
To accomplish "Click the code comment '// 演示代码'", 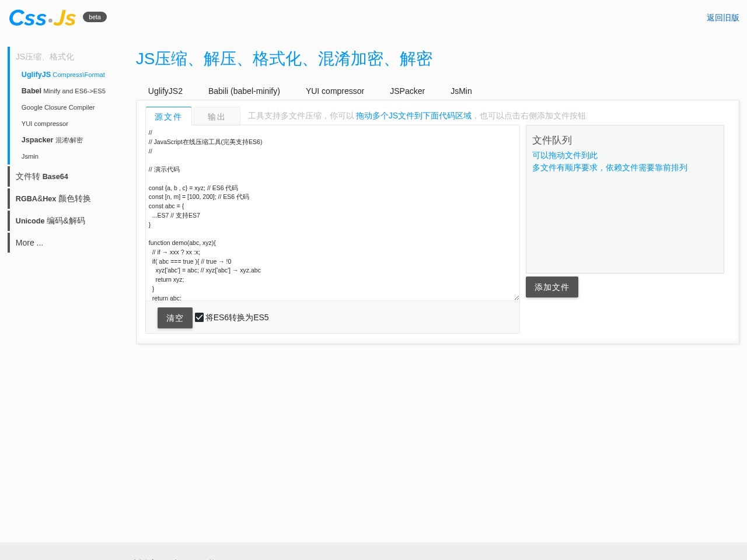I will click(164, 169).
